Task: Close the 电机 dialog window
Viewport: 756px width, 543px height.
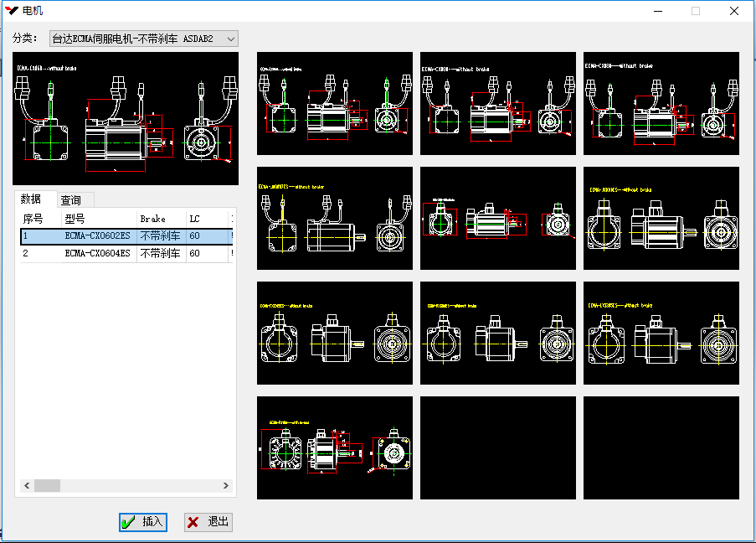Action: [733, 11]
